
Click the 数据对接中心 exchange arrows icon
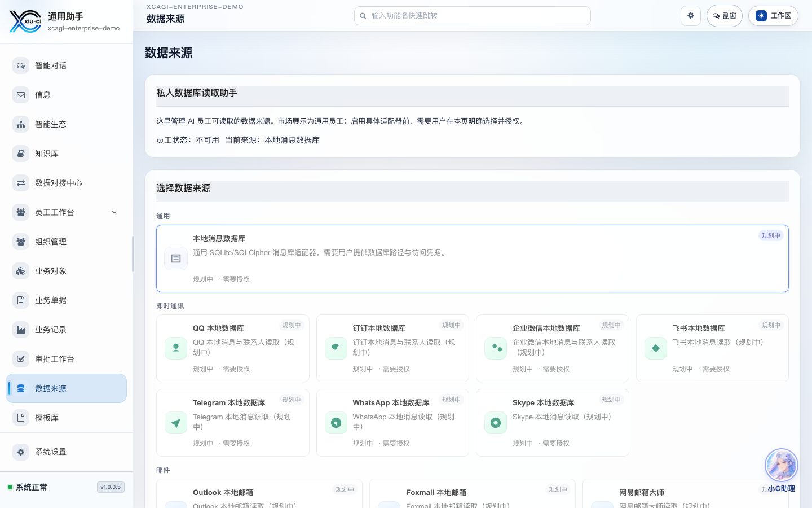21,183
